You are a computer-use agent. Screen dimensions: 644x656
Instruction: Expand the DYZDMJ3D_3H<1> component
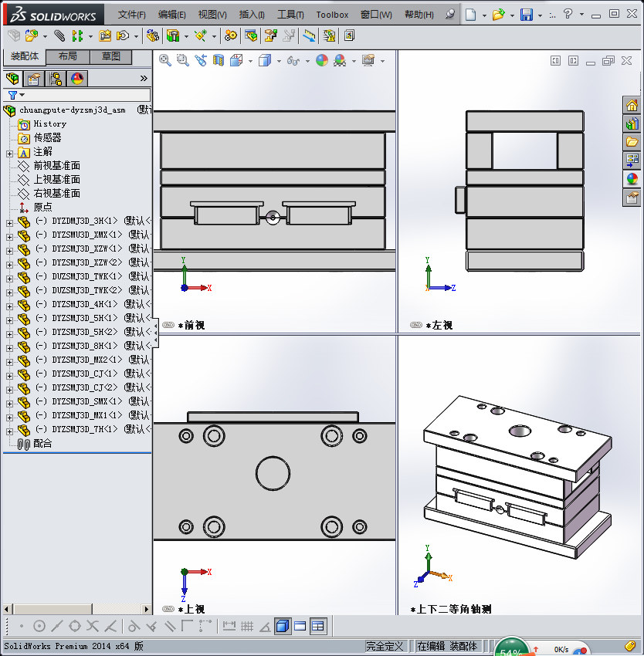point(9,223)
